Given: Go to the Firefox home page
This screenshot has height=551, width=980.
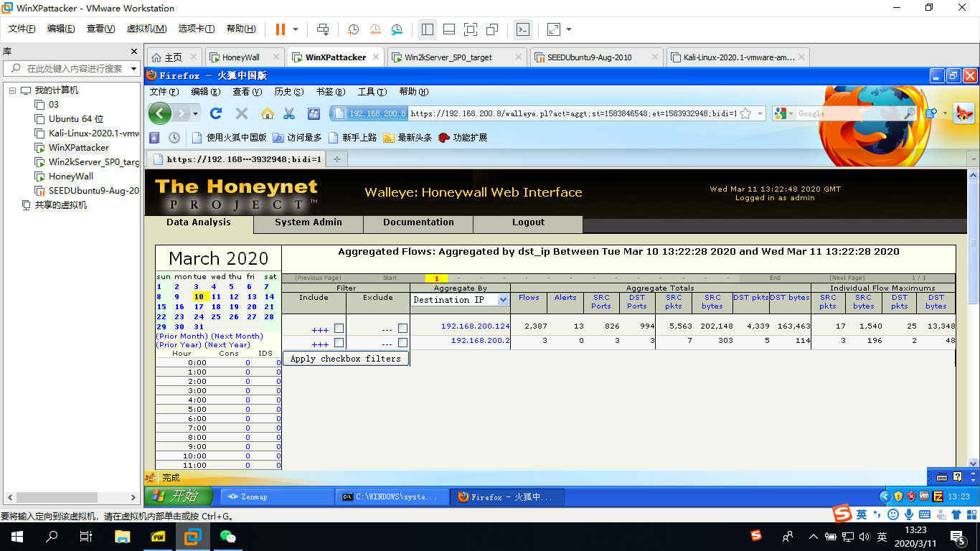Looking at the screenshot, I should [267, 113].
